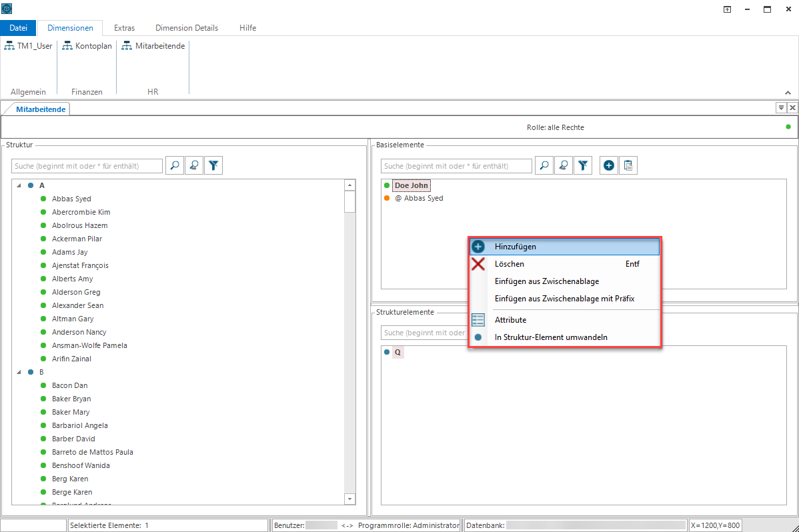The width and height of the screenshot is (799, 532).
Task: Choose Löschen from the context menu
Action: click(565, 264)
